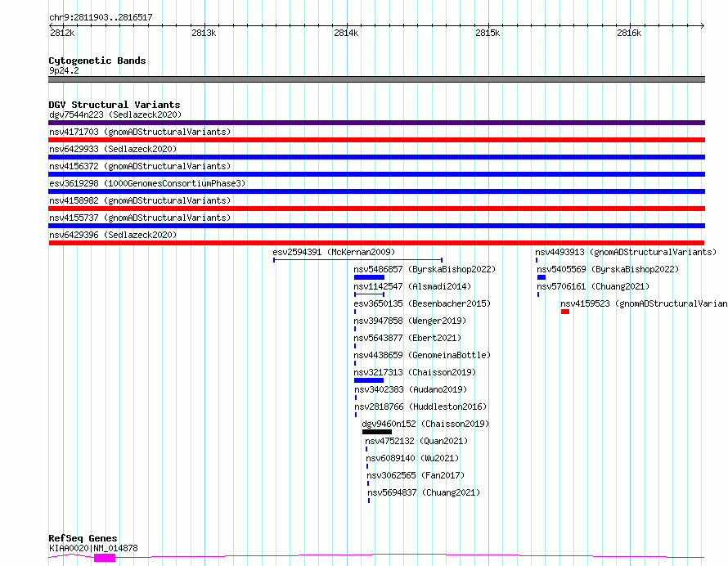Click the 2813k ruler tick label
The width and height of the screenshot is (728, 566).
click(204, 33)
